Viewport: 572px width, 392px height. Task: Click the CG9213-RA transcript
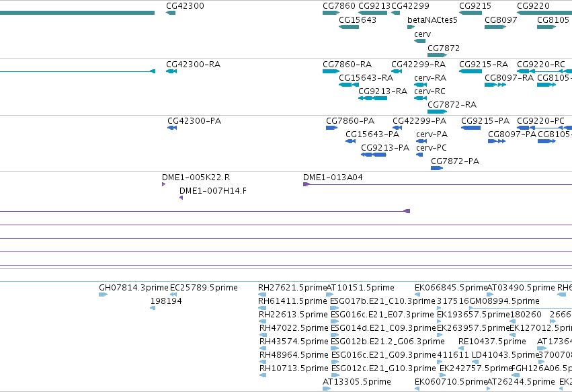[372, 98]
